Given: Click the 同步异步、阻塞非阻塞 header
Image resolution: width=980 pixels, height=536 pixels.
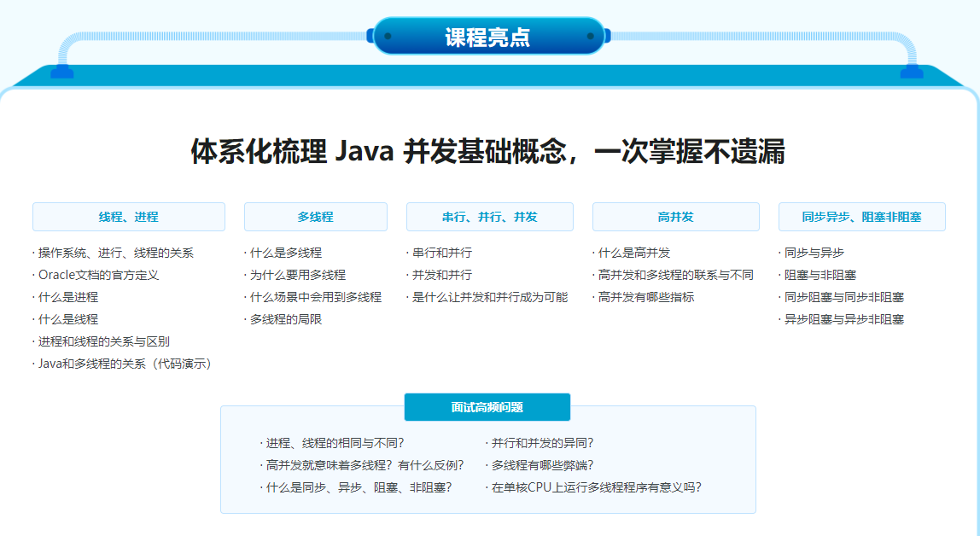Looking at the screenshot, I should click(861, 217).
